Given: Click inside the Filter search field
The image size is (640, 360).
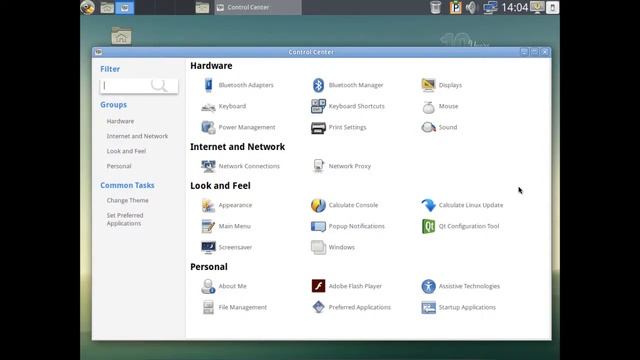Looking at the screenshot, I should pos(139,86).
